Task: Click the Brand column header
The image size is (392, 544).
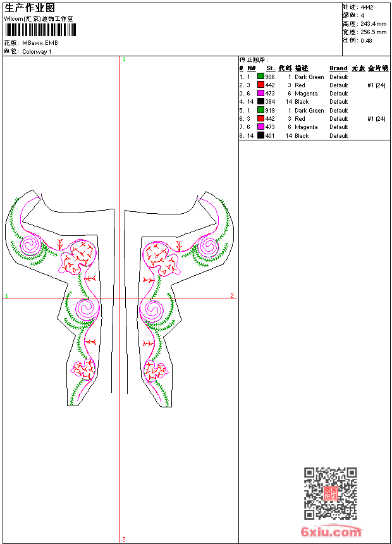Action: coord(338,68)
